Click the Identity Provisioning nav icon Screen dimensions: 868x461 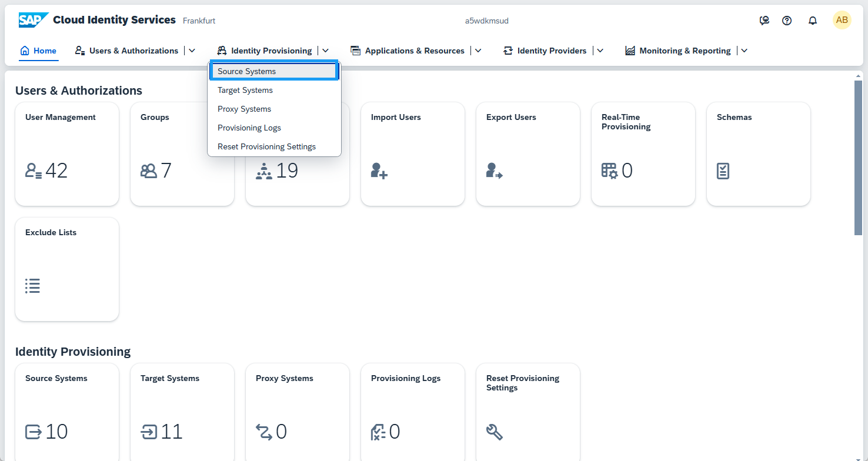(x=222, y=51)
